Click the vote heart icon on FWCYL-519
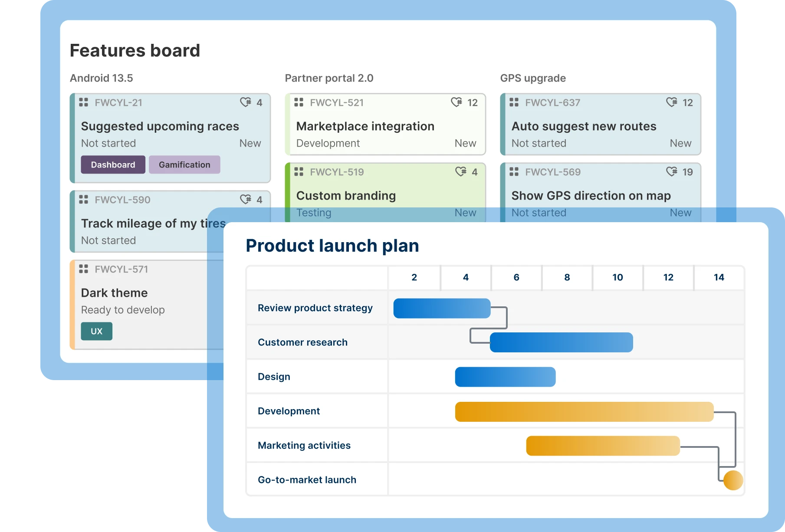 pos(461,172)
